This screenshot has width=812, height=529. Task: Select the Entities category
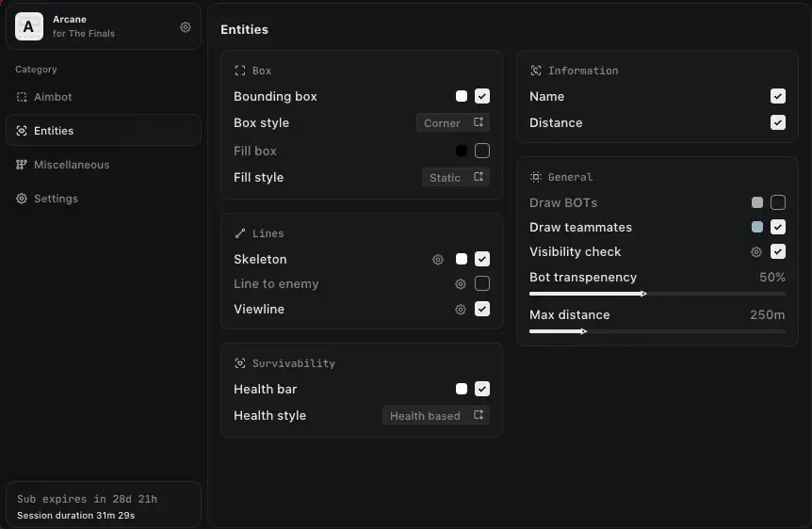coord(104,131)
